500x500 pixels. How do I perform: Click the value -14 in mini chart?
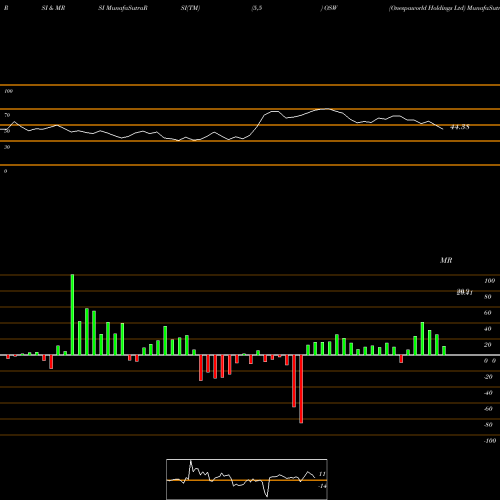(x=322, y=486)
